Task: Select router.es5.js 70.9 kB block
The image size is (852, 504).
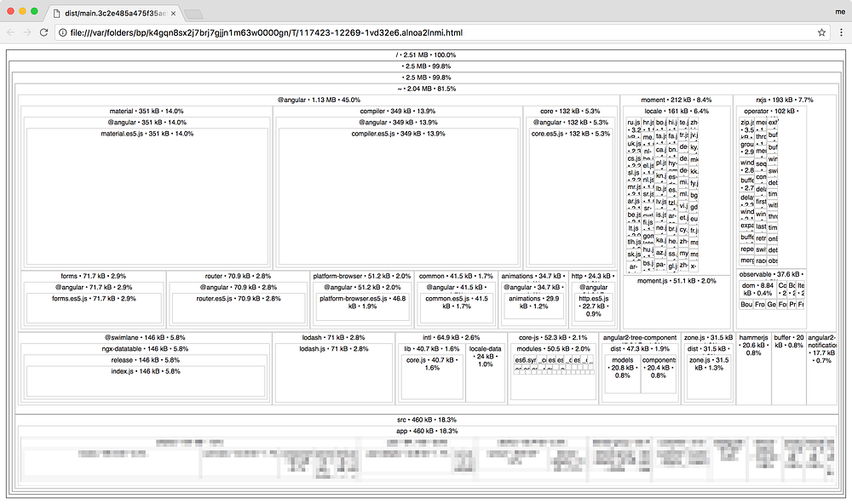Action: coord(239,308)
